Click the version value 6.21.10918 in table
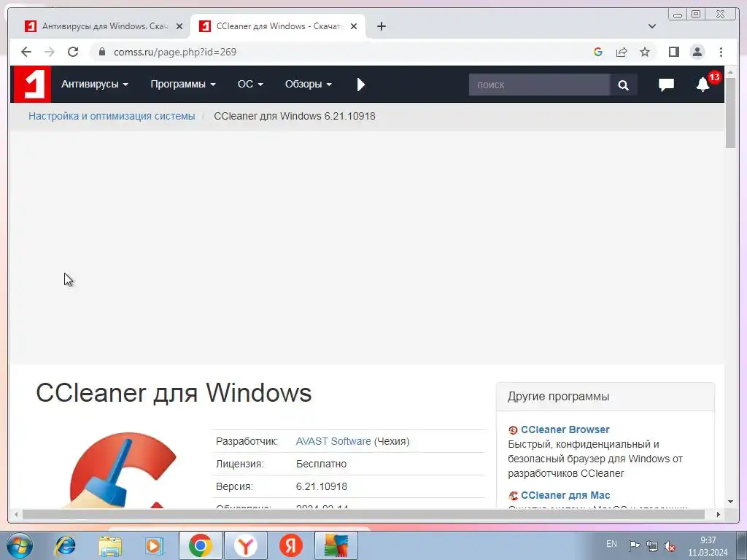 point(322,486)
